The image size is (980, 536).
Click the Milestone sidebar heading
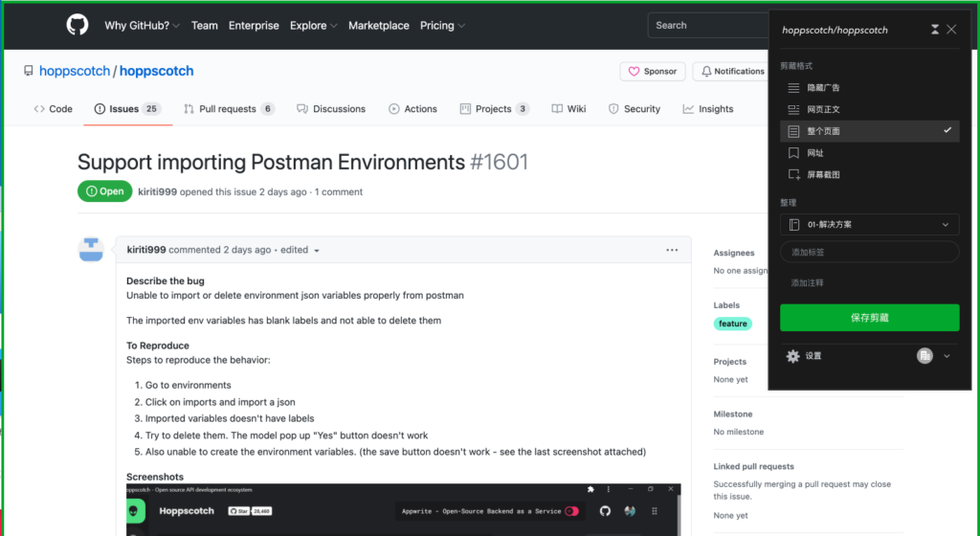point(733,414)
